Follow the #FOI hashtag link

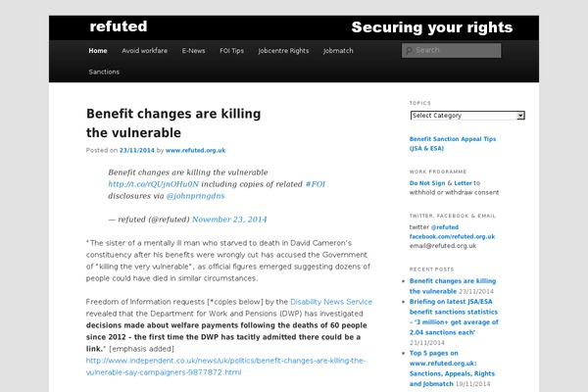[316, 183]
